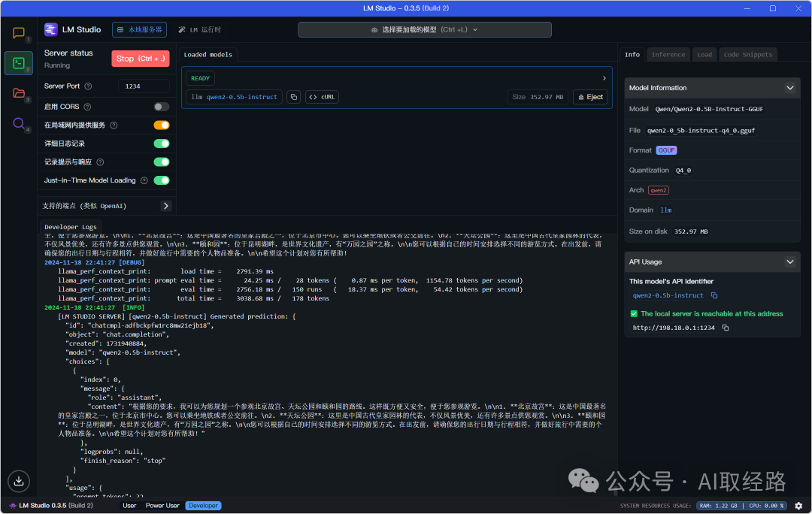Image resolution: width=812 pixels, height=514 pixels.
Task: Show help for Server Port
Action: (88, 86)
